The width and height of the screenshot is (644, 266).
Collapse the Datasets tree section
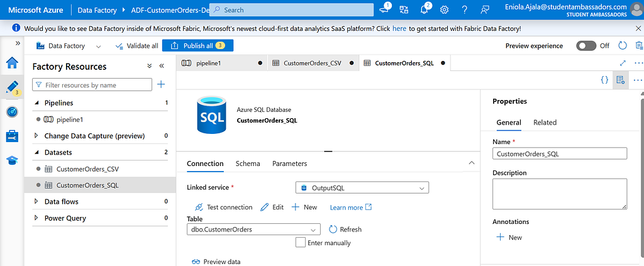coord(36,152)
